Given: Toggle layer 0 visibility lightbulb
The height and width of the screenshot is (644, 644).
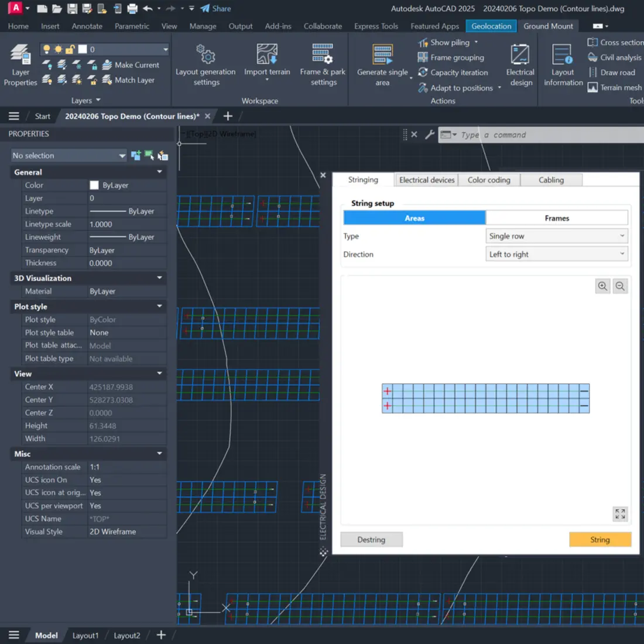Looking at the screenshot, I should click(x=46, y=49).
